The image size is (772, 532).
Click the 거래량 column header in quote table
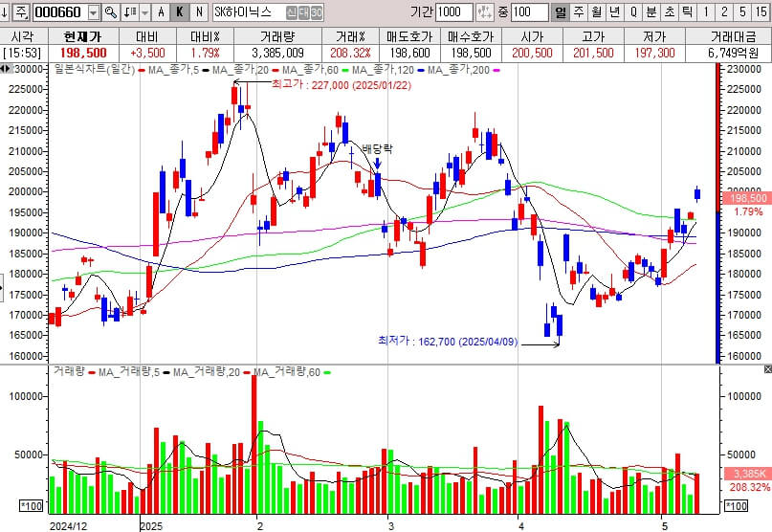coord(277,36)
